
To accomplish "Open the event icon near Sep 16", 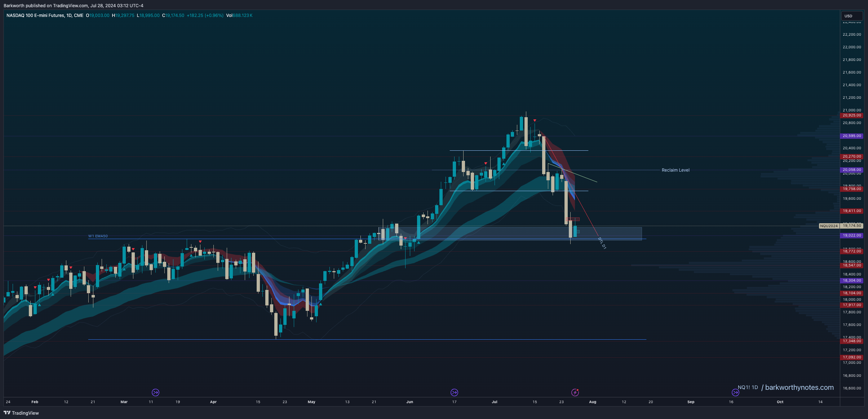I will [735, 392].
